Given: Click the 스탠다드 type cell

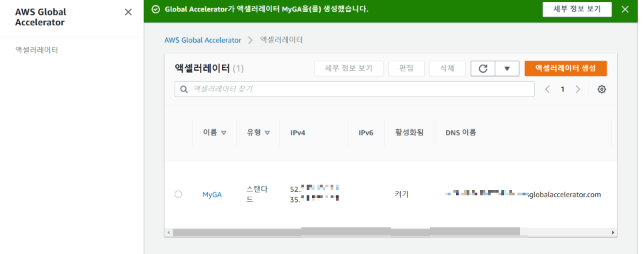Looking at the screenshot, I should [x=257, y=195].
